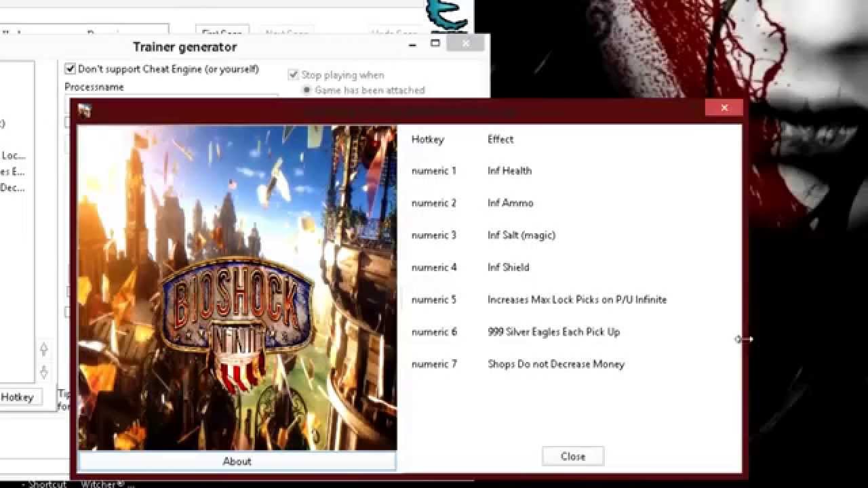Toggle the Stop playing when checkbox
Viewport: 868px width, 488px height.
click(x=294, y=75)
